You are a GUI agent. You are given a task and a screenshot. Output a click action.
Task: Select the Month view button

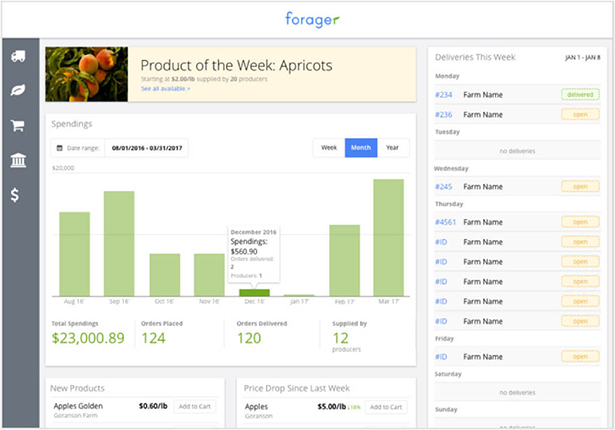click(360, 148)
